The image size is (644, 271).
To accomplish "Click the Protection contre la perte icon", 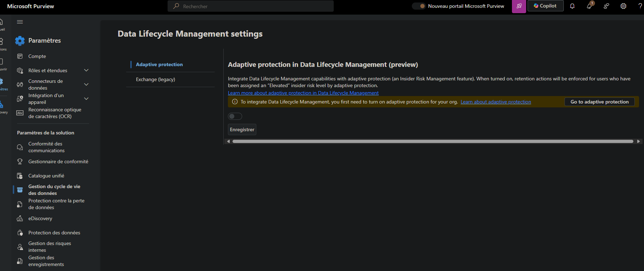I will (x=20, y=204).
